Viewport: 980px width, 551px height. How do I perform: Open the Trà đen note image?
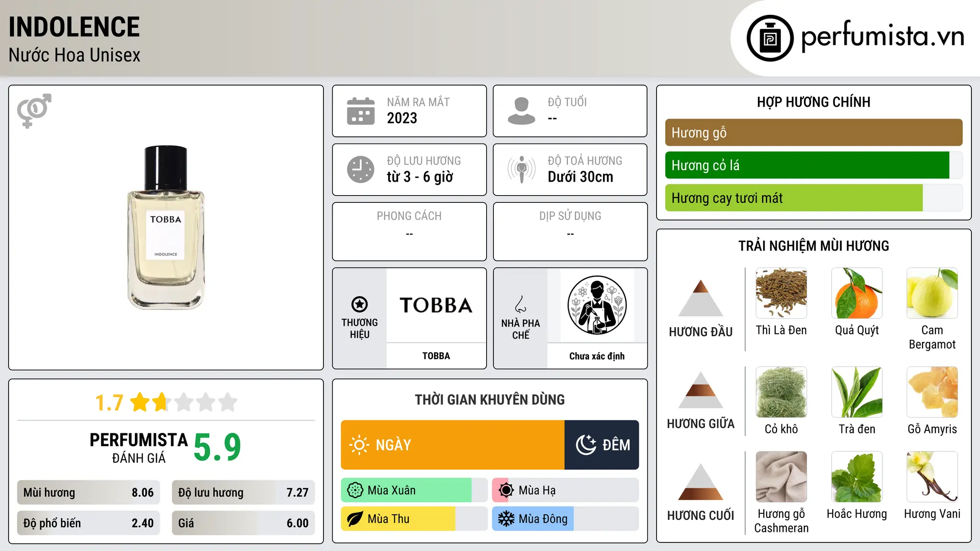point(857,392)
